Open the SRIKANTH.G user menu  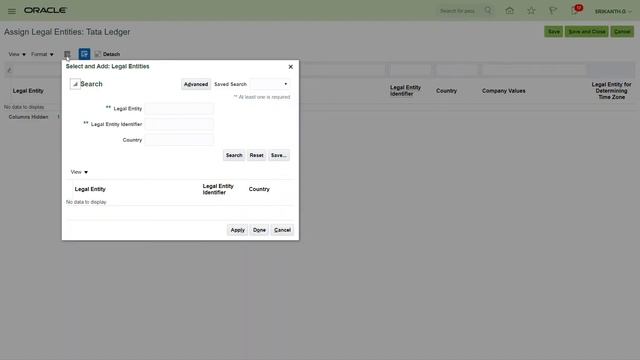(613, 11)
